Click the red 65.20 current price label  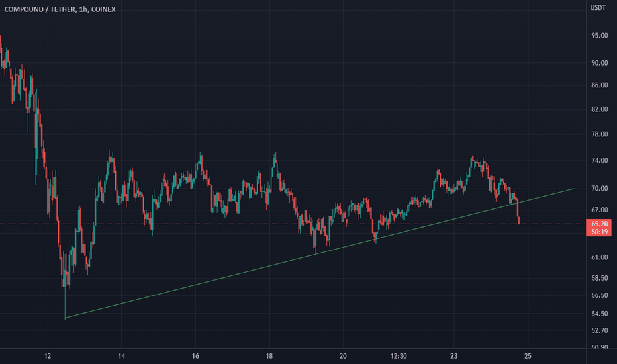point(599,224)
